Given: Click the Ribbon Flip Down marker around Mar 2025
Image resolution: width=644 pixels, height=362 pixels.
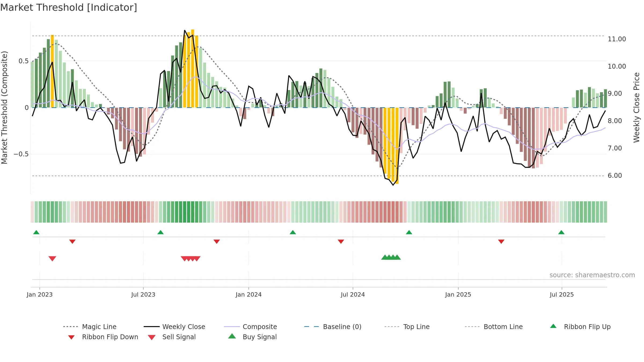Looking at the screenshot, I should 501,242.
